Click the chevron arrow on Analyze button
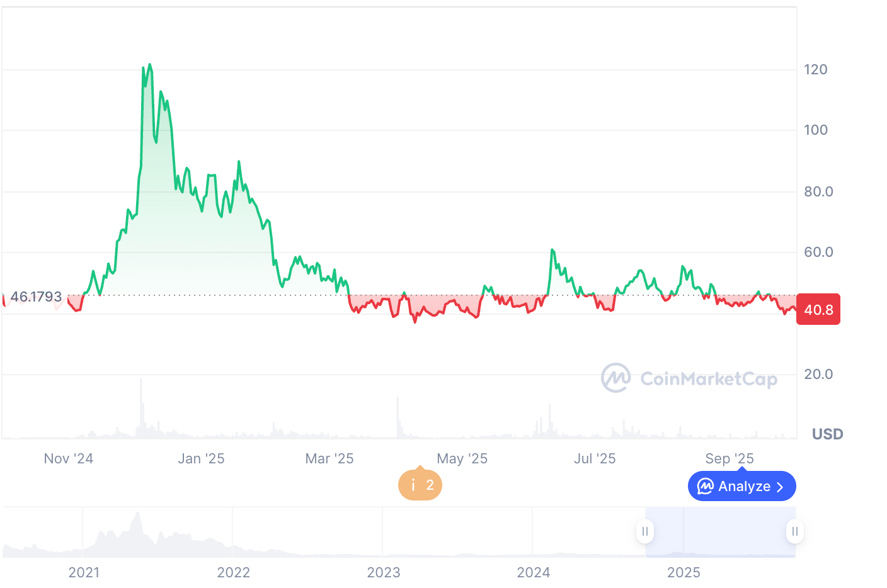Image resolution: width=887 pixels, height=588 pixels. pyautogui.click(x=780, y=487)
